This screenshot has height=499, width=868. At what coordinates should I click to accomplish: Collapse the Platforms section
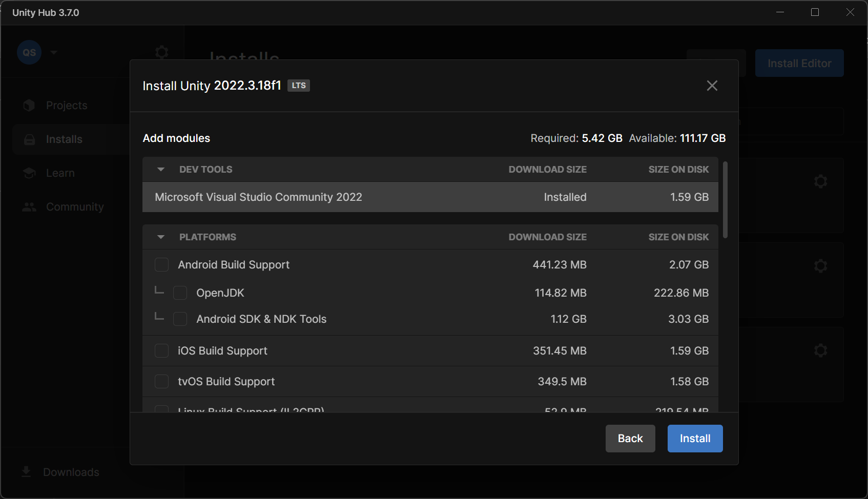(x=161, y=237)
